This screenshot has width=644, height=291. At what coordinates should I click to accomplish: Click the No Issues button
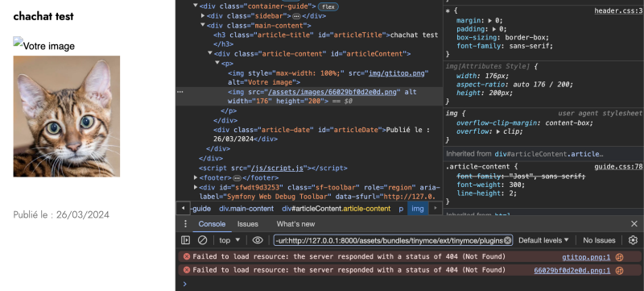599,240
